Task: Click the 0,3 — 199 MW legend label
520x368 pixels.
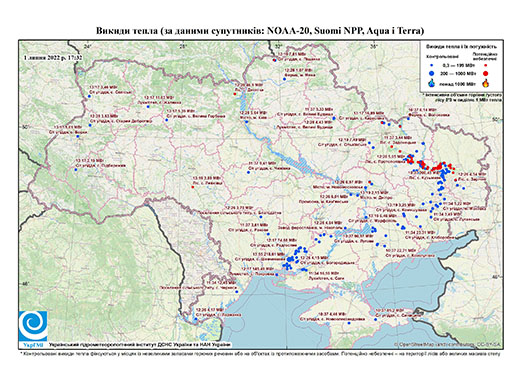Action: click(x=458, y=65)
